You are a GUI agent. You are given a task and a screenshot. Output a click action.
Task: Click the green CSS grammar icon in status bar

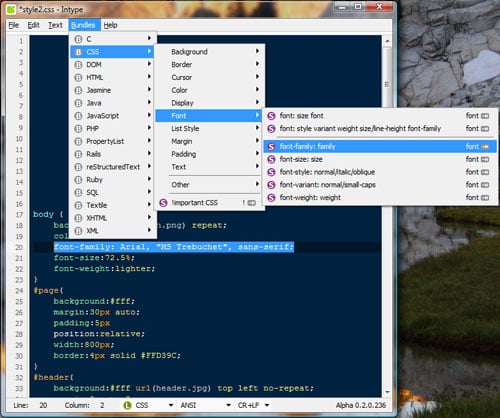tap(127, 405)
